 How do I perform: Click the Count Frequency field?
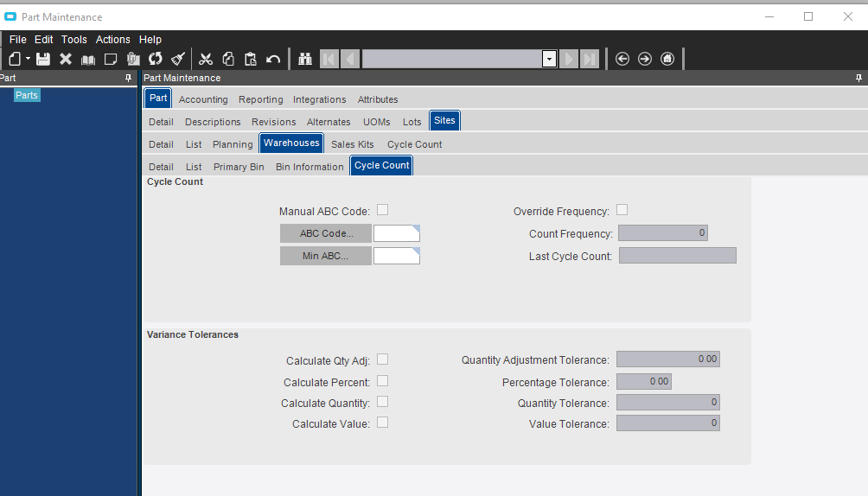click(x=662, y=233)
